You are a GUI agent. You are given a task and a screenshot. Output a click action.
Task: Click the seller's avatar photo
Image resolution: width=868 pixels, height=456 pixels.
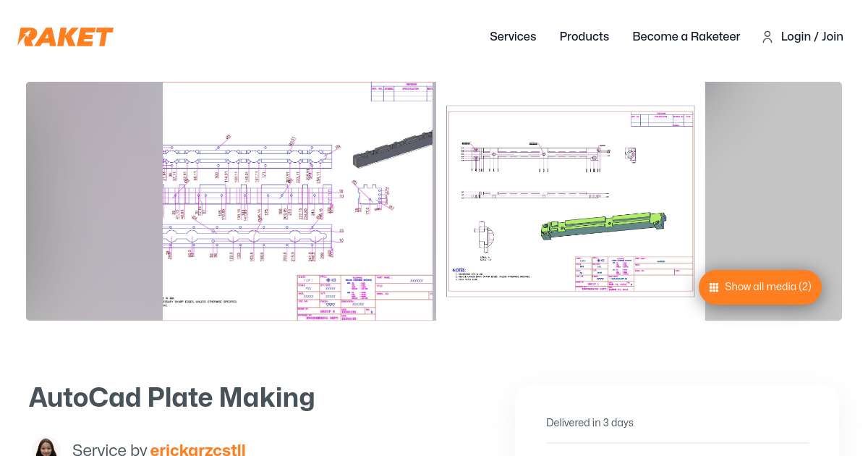[x=46, y=447]
